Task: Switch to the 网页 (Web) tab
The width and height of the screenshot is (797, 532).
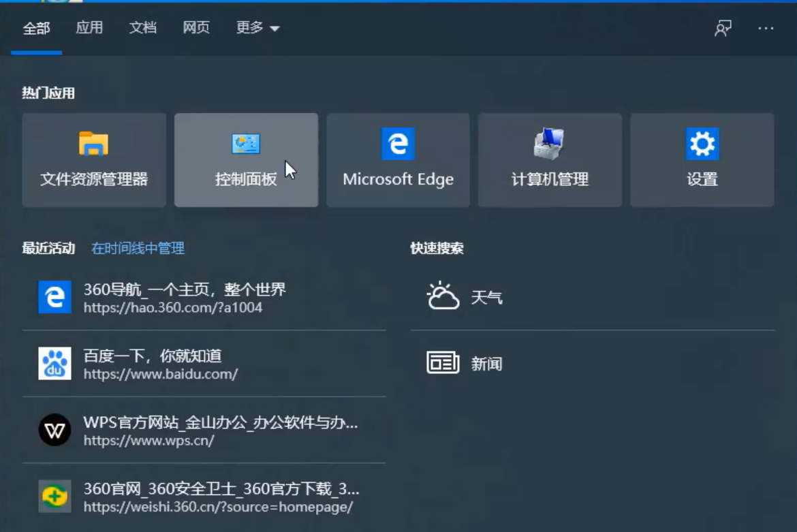Action: click(x=196, y=28)
